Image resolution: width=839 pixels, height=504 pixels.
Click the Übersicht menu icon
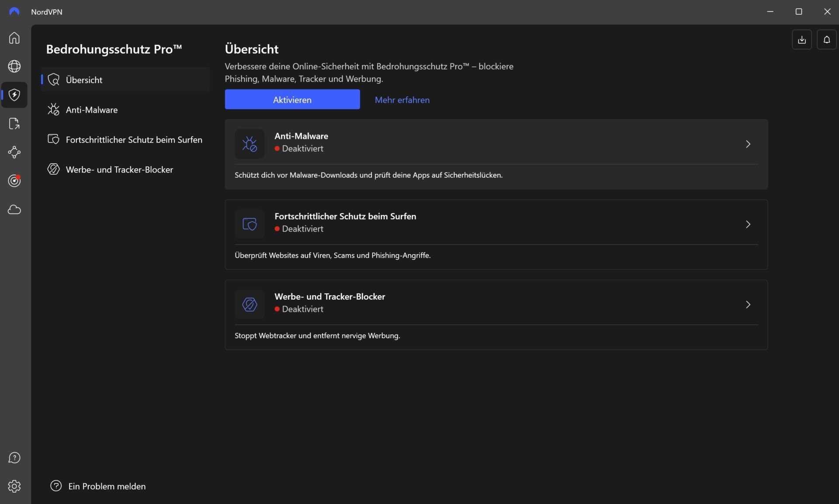click(x=54, y=79)
